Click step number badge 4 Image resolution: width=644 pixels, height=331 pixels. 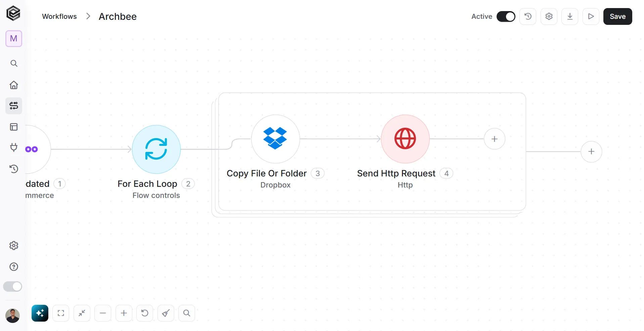click(x=447, y=173)
